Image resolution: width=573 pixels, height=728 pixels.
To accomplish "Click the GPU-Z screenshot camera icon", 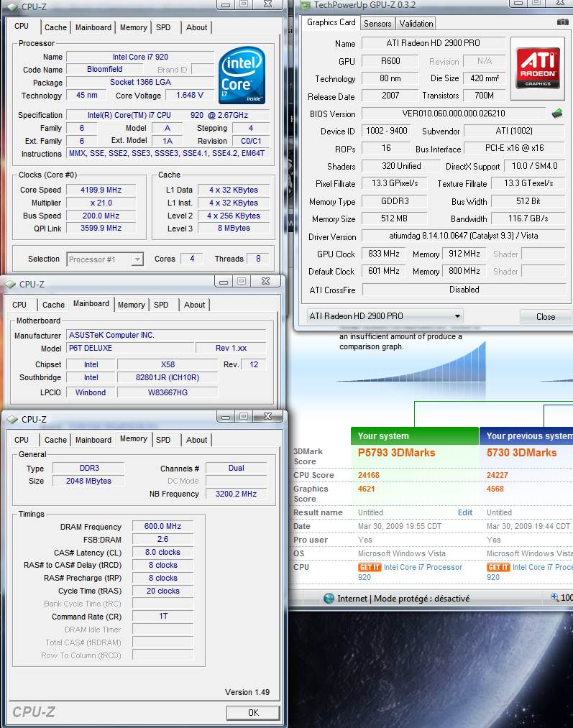I will coord(562,22).
